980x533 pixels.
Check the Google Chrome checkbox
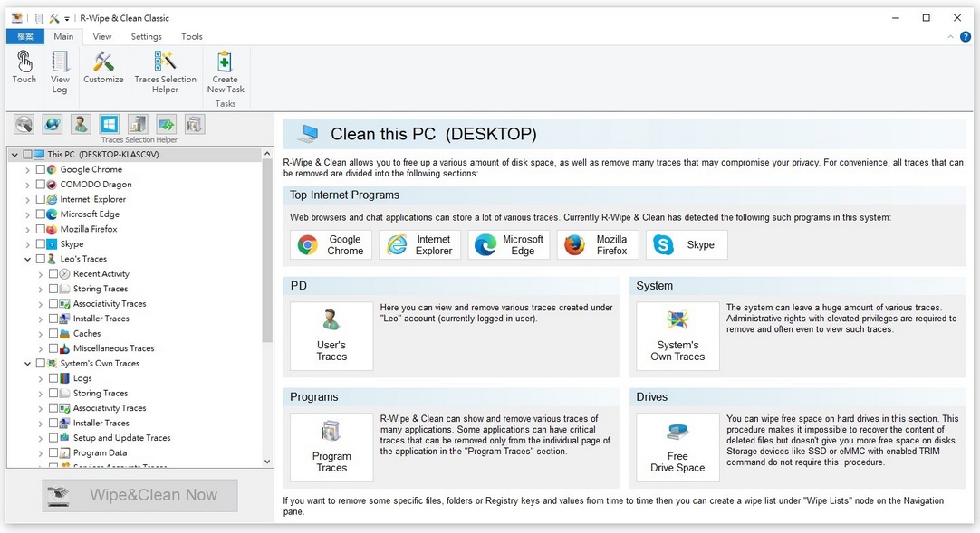[x=40, y=169]
